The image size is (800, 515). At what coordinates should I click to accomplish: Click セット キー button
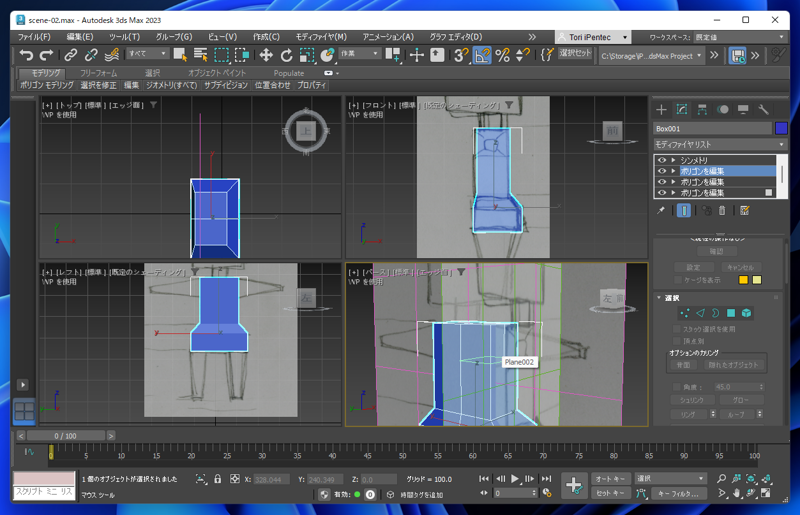pos(611,493)
